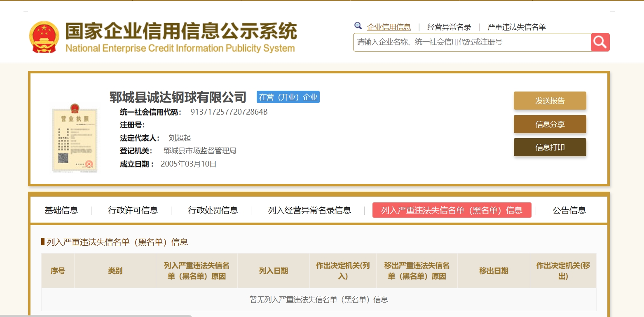Switch to the 基础信息 tab
Image resolution: width=644 pixels, height=317 pixels.
[61, 210]
